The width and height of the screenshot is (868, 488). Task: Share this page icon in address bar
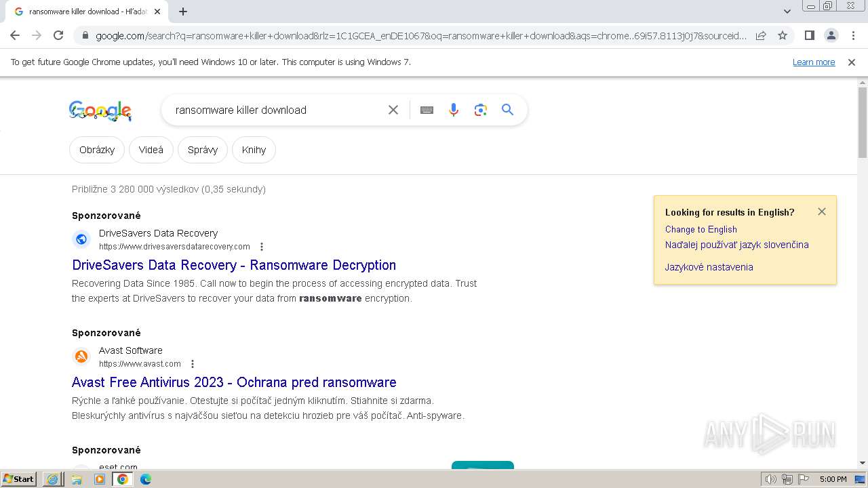click(761, 35)
